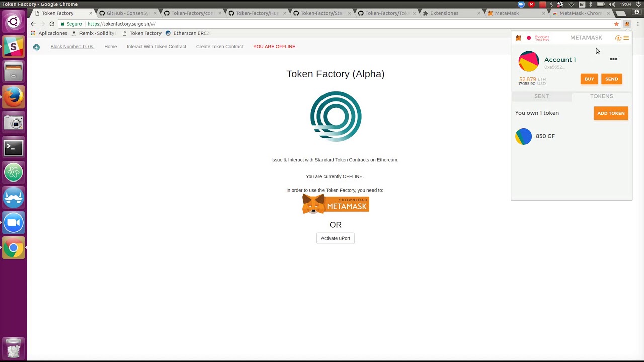Click the SEND button in MetaMask
This screenshot has height=362, width=644.
pos(612,79)
